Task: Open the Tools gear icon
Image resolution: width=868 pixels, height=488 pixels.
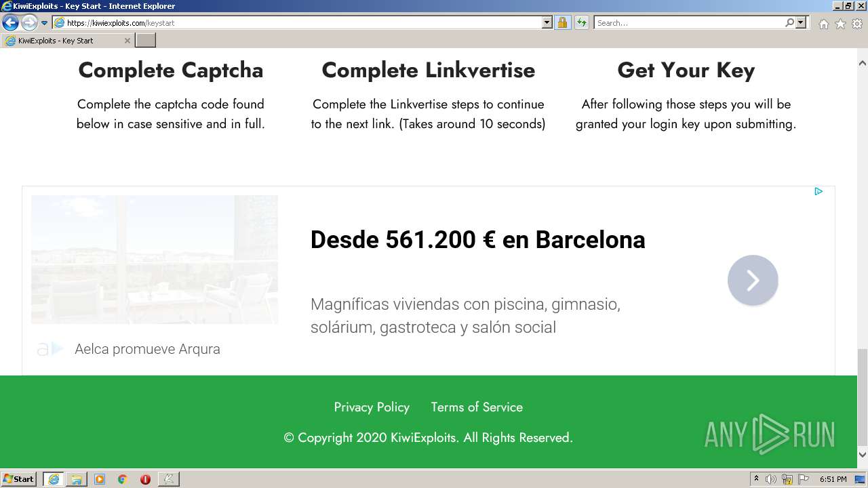Action: click(857, 24)
